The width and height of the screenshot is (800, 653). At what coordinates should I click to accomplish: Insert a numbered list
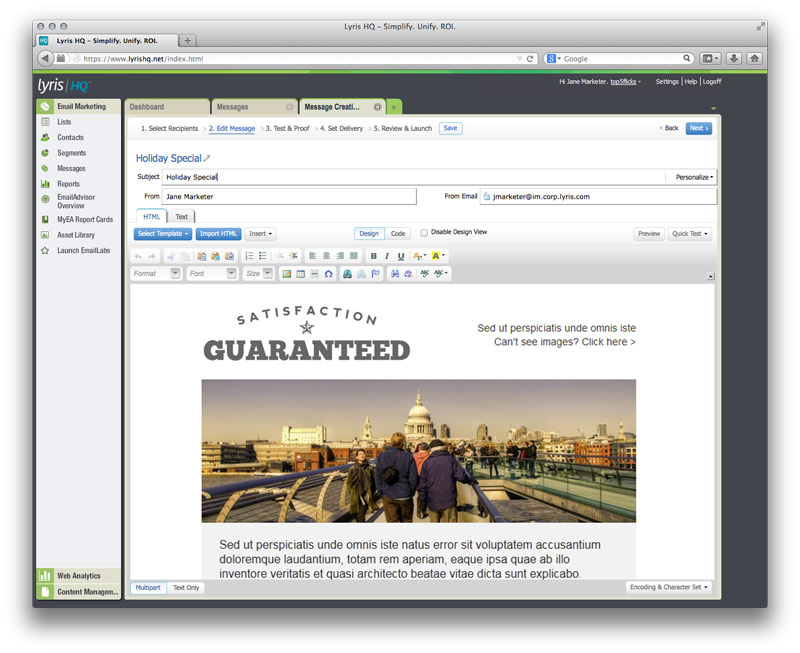(x=249, y=256)
